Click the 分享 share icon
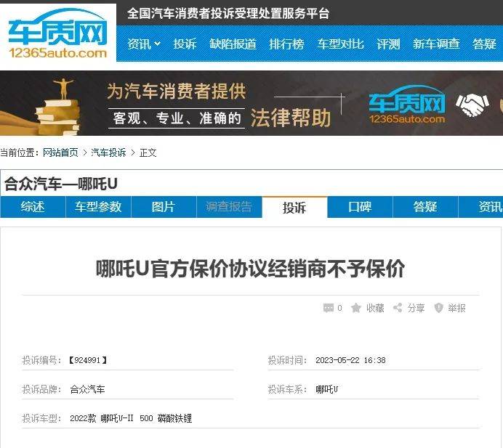Screen dimensions: 503x448 (x=398, y=308)
